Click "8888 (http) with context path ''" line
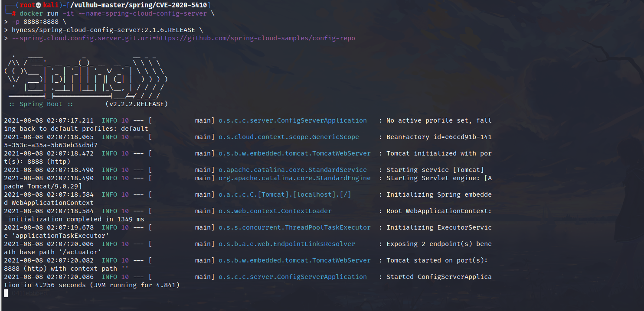This screenshot has width=644, height=311. [66, 269]
